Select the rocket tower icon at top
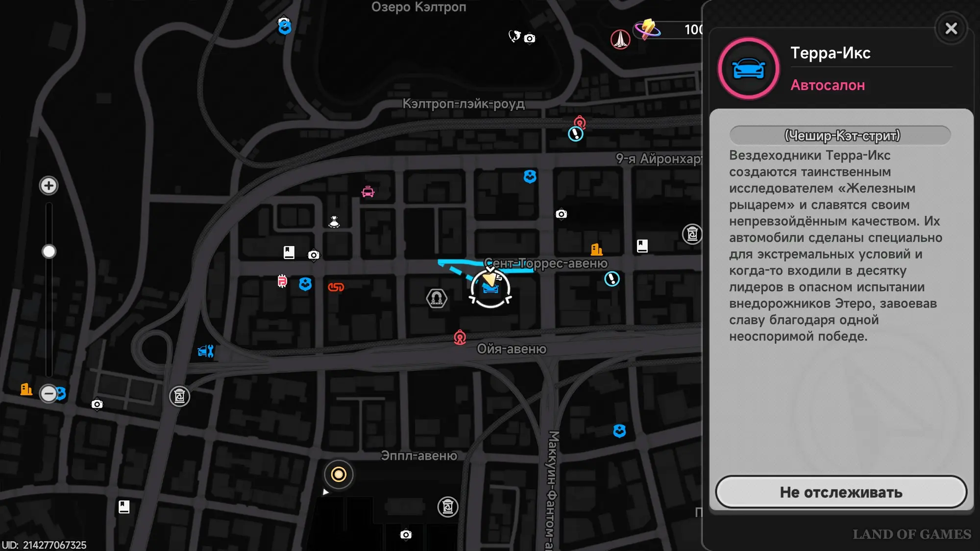 620,39
